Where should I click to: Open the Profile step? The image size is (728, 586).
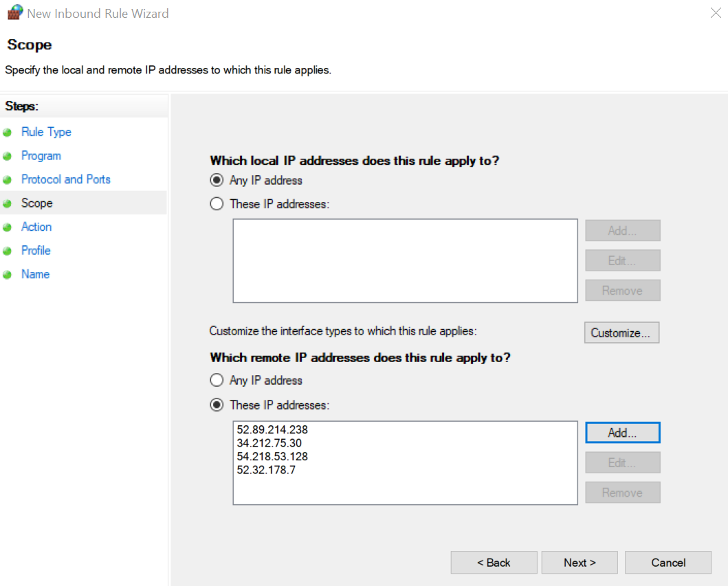(x=36, y=251)
